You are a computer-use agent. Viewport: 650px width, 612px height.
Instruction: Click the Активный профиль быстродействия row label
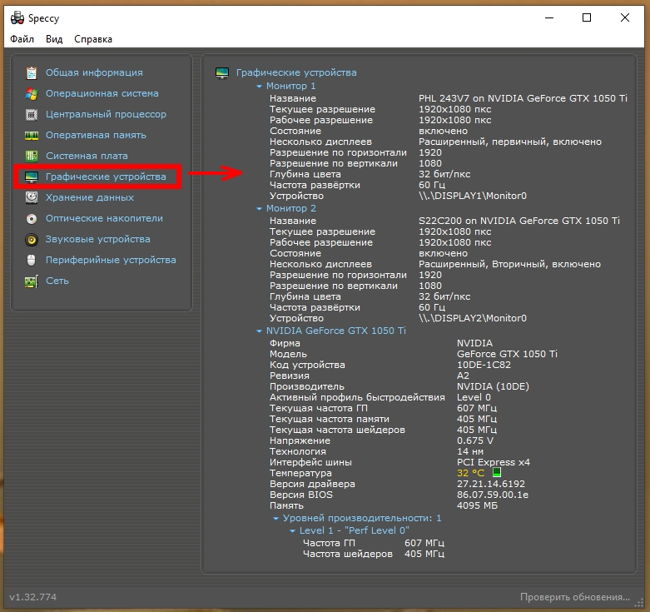(357, 397)
